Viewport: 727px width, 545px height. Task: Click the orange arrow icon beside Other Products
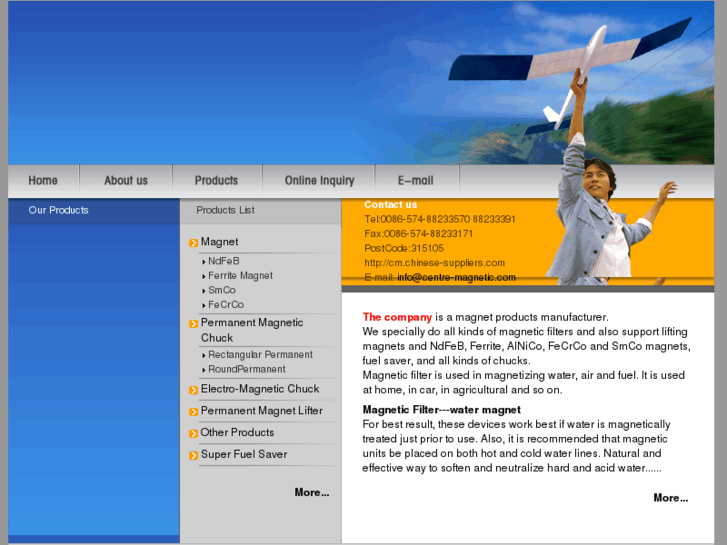point(193,434)
